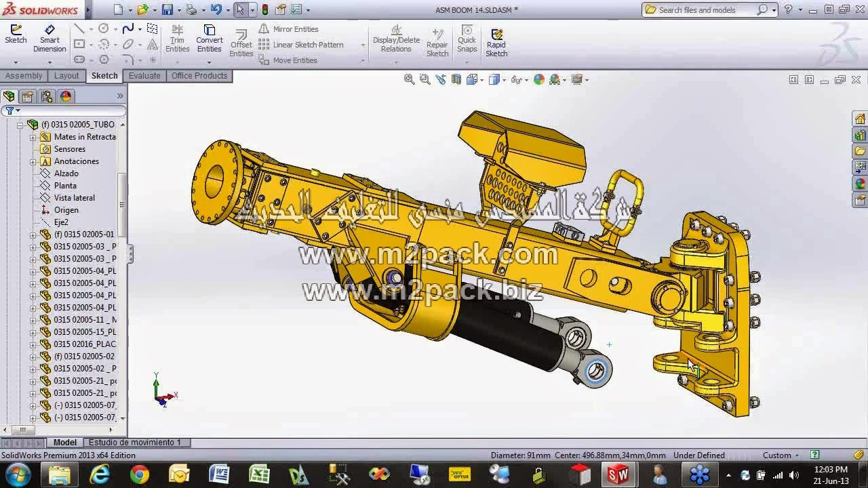Open the Word taskbar icon
Viewport: 868px width, 488px height.
[219, 474]
